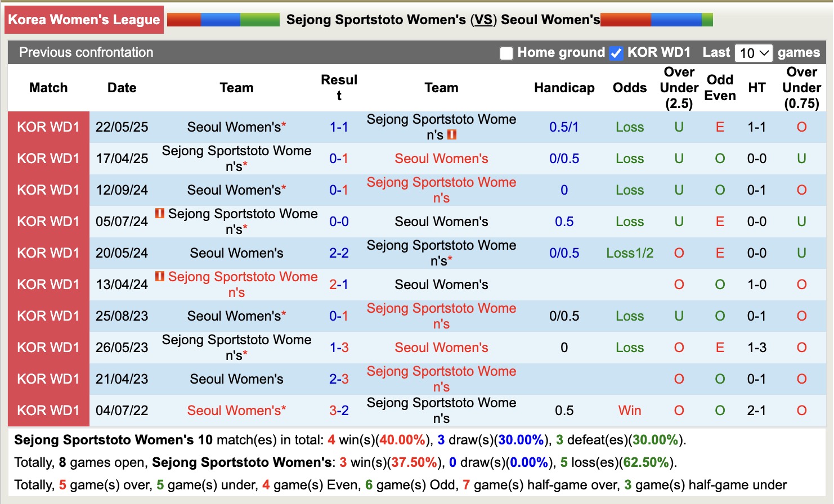834x504 pixels.
Task: Click the Win odds link on 04/07/22 row
Action: click(x=629, y=410)
